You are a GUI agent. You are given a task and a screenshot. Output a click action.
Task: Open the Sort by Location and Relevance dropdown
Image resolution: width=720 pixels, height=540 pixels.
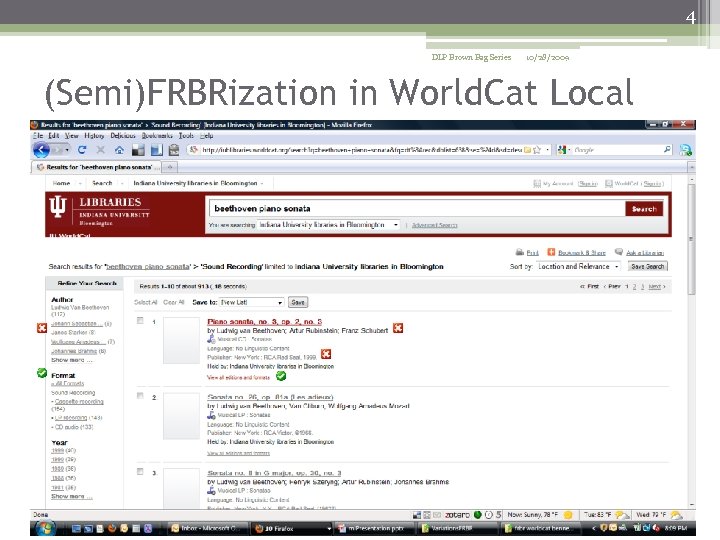(x=578, y=266)
